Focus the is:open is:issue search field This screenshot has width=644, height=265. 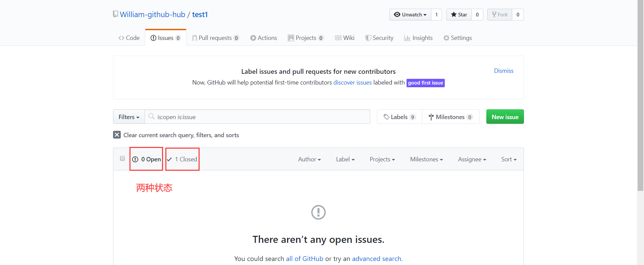257,117
